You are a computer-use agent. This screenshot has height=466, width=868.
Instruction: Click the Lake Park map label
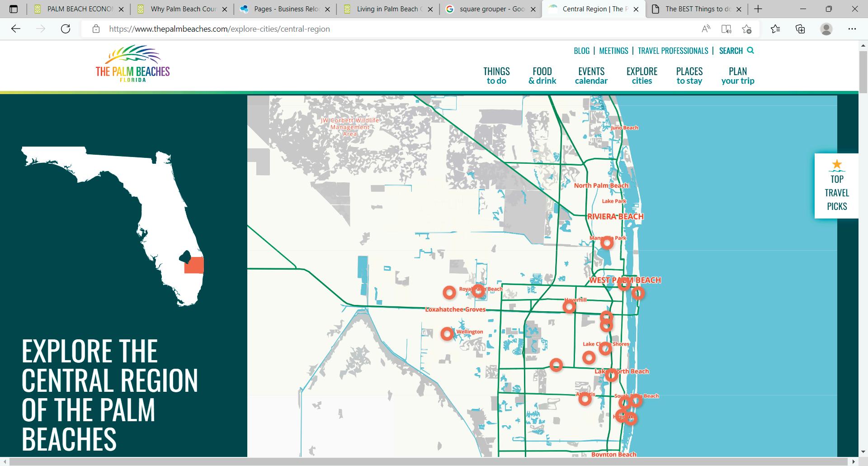(x=614, y=201)
